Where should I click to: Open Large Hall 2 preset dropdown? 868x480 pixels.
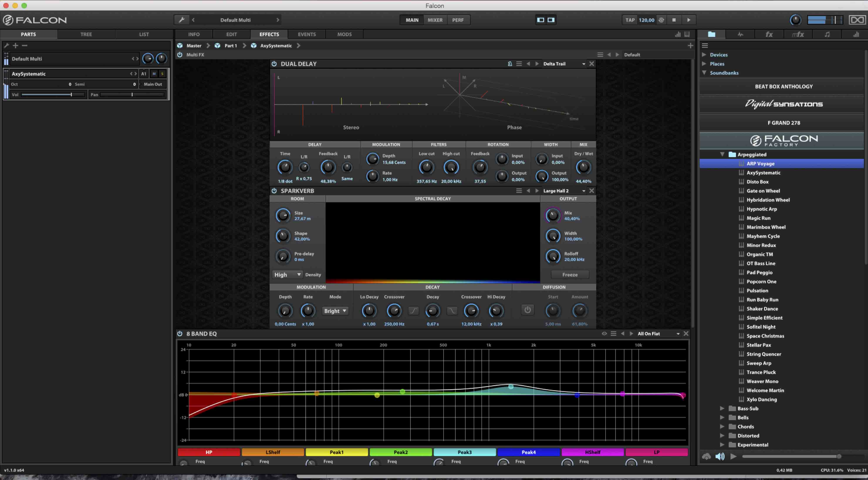564,191
